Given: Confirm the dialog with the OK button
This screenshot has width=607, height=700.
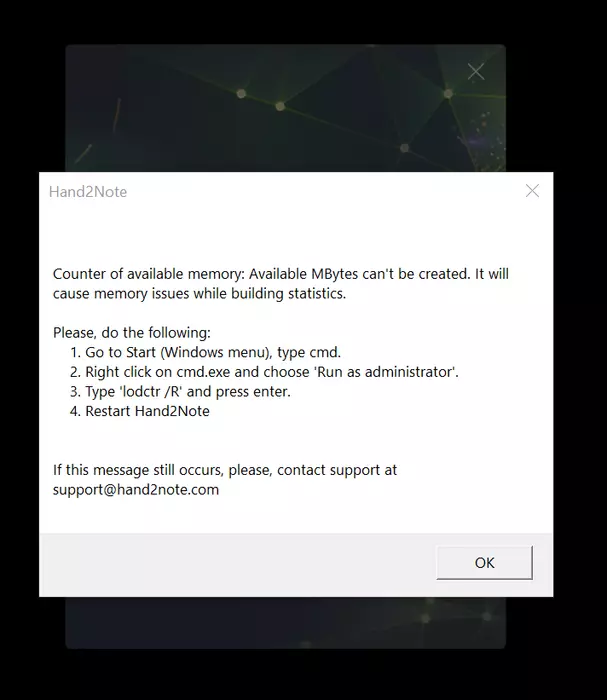Looking at the screenshot, I should (x=484, y=562).
